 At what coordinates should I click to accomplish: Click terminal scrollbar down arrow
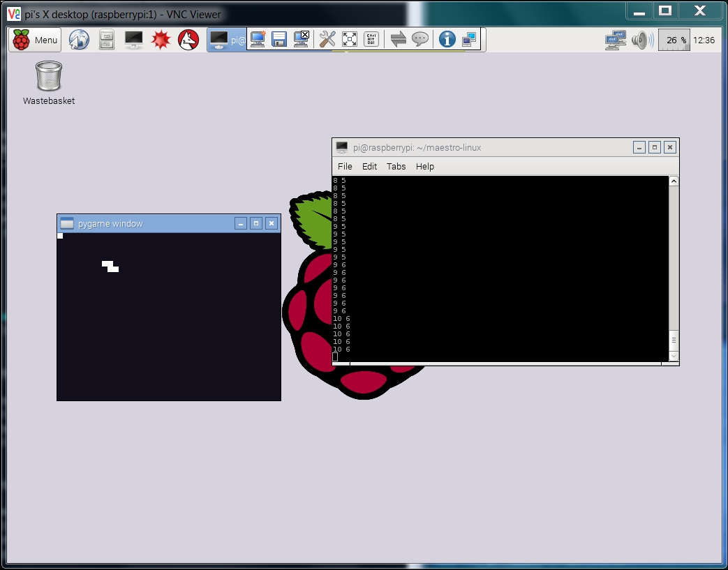coord(674,356)
